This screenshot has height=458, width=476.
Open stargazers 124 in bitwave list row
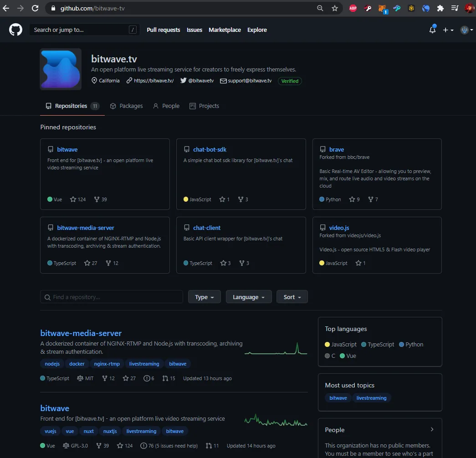click(125, 446)
